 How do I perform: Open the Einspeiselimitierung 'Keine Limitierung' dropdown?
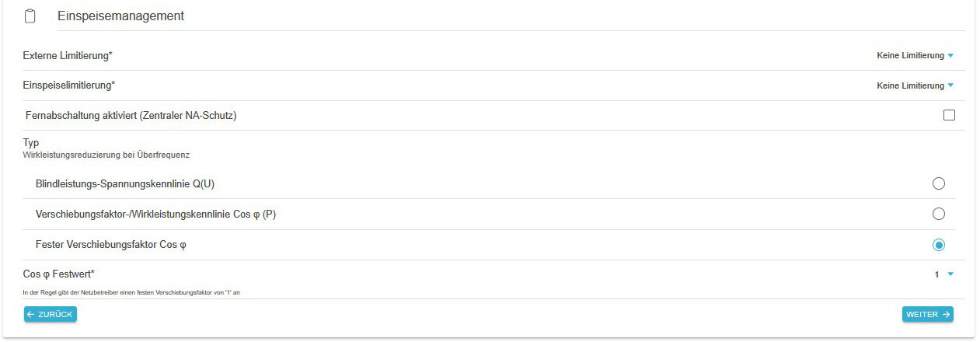(910, 85)
